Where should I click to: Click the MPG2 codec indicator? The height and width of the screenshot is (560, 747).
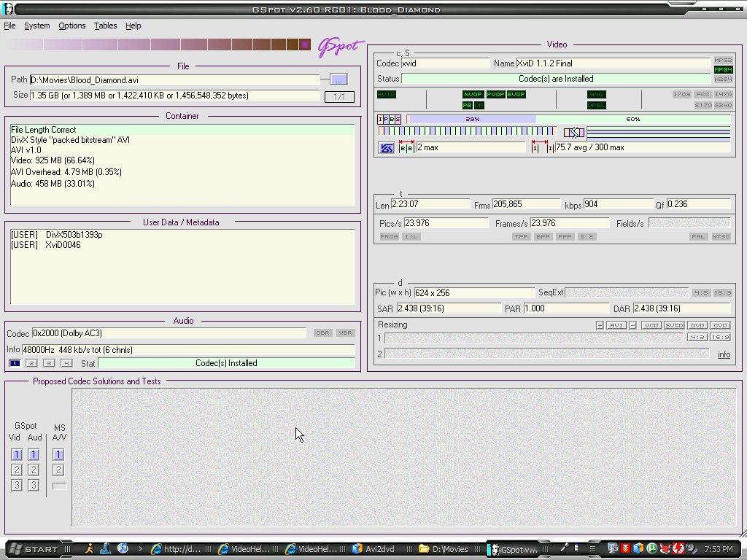pyautogui.click(x=723, y=60)
